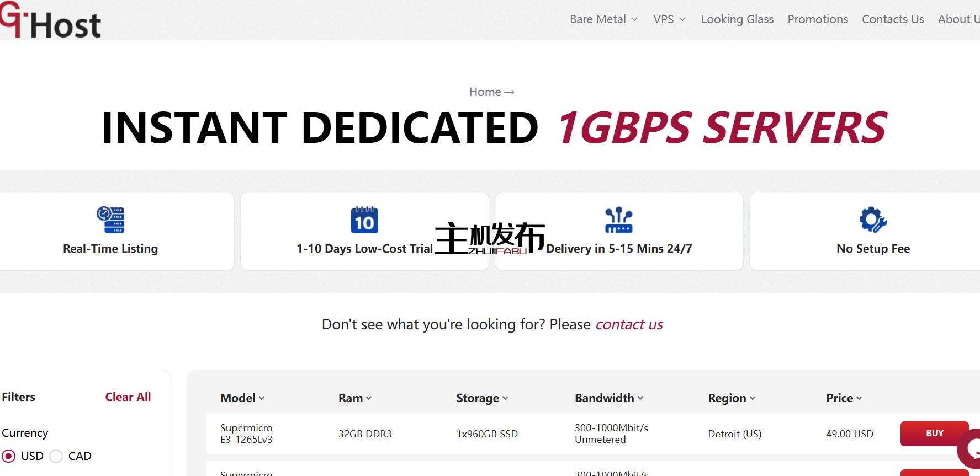Click the GHost logo
The width and height of the screenshot is (980, 476).
click(x=51, y=21)
